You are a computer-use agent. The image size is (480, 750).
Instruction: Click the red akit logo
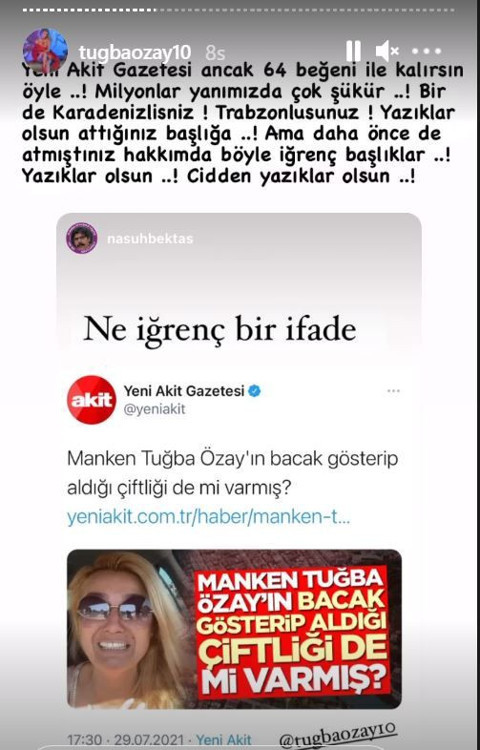(x=91, y=400)
